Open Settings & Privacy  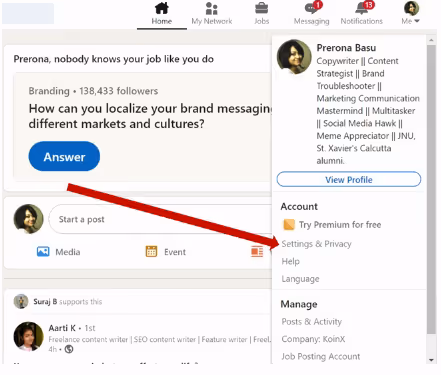coord(317,244)
